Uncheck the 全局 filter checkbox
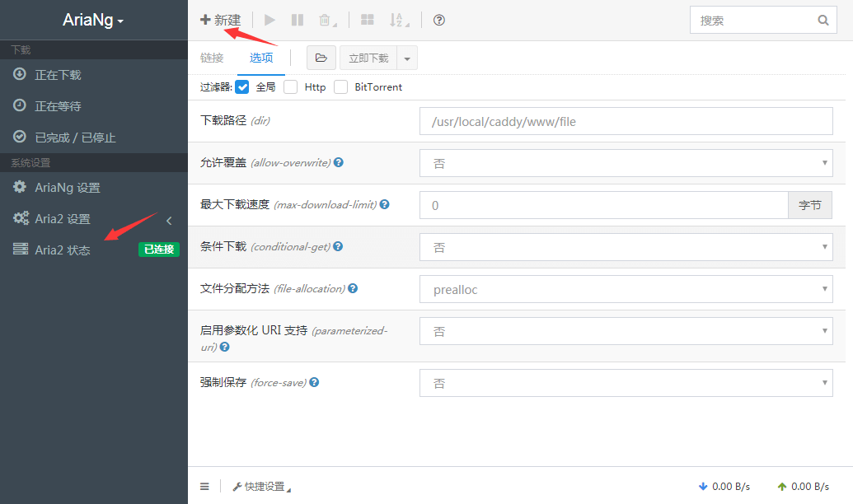This screenshot has height=504, width=853. [242, 87]
